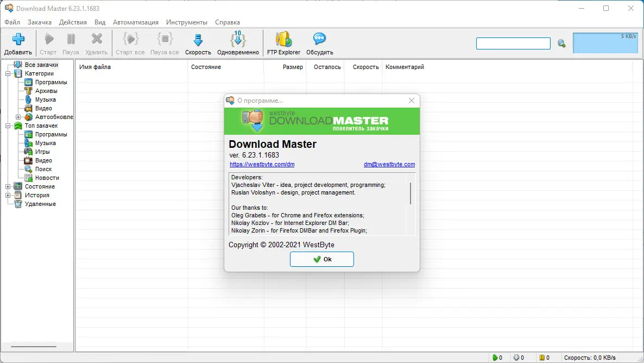Collapse the Топ закачек tree node
The width and height of the screenshot is (644, 363).
click(8, 126)
